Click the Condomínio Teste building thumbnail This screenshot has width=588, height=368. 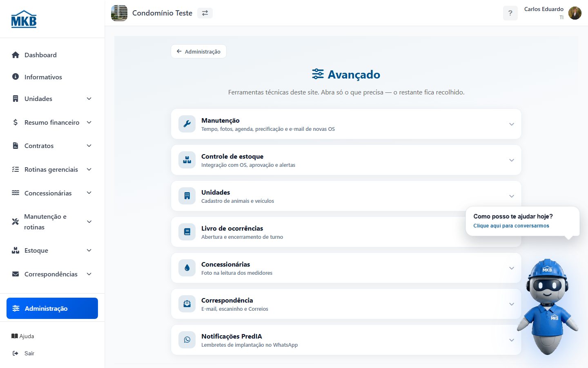[119, 13]
